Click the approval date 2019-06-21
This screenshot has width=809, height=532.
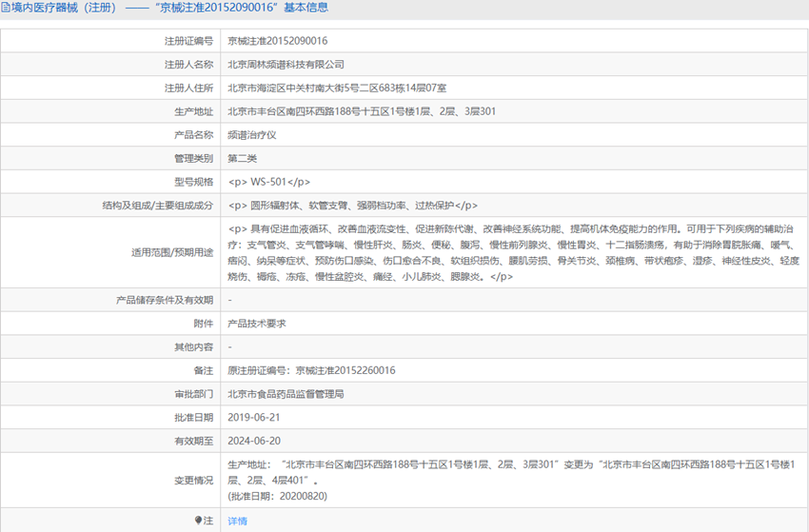coord(254,418)
